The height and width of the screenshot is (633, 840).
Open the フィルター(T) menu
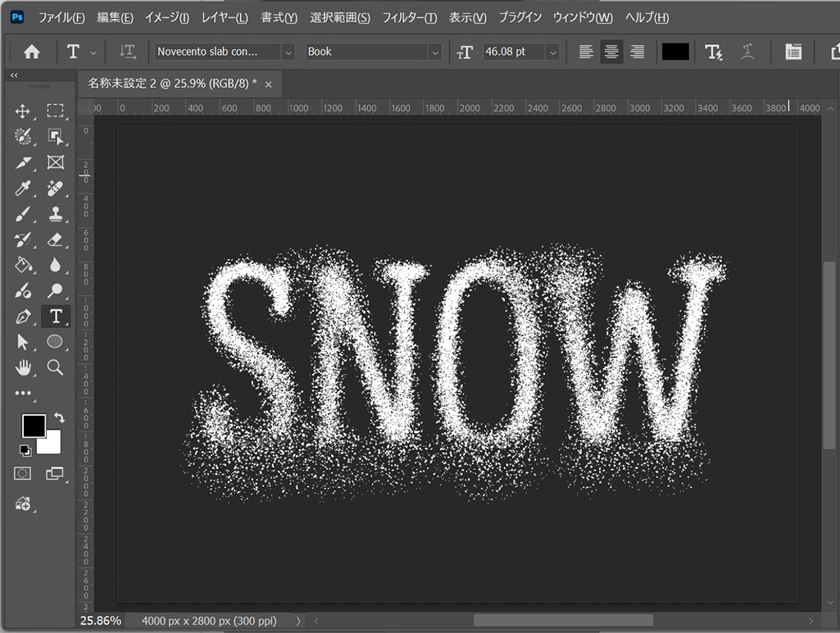pyautogui.click(x=410, y=17)
